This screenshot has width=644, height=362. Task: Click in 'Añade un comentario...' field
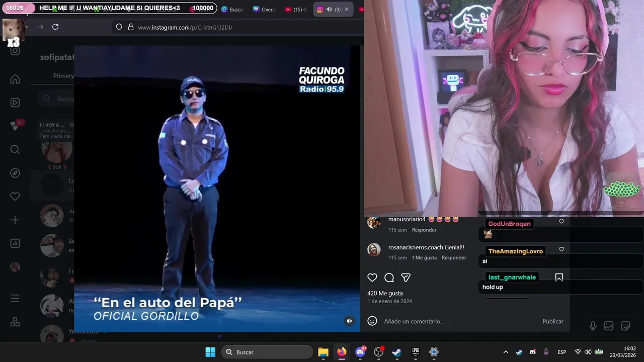tap(458, 321)
